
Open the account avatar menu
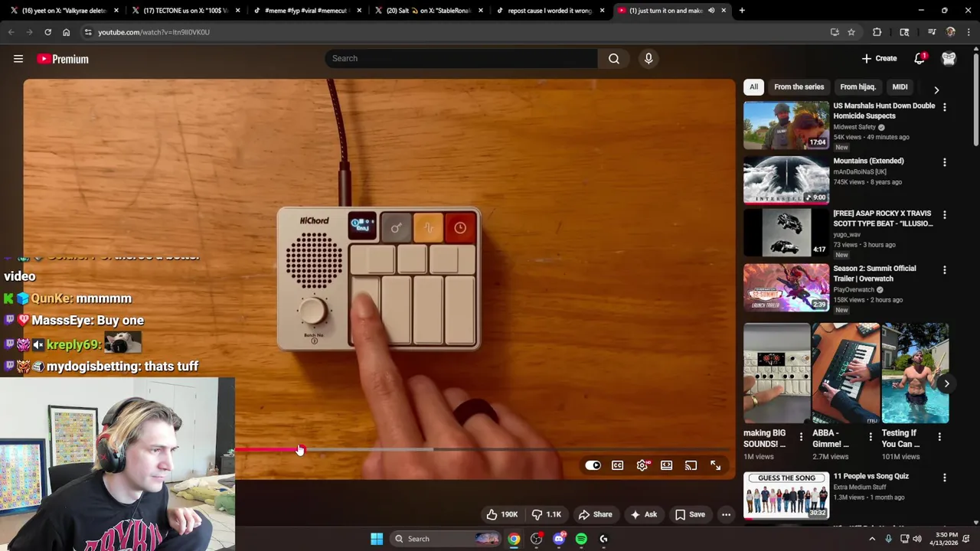949,58
